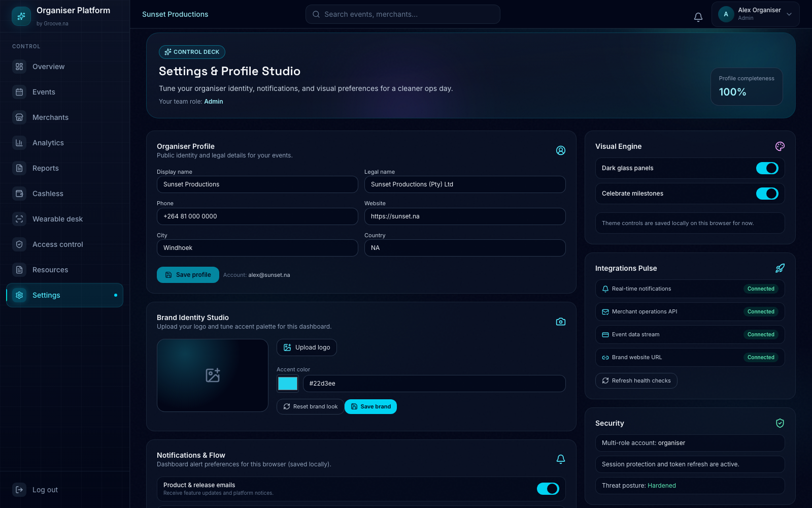The width and height of the screenshot is (812, 508).
Task: Click the shield check icon in Security
Action: [x=780, y=423]
